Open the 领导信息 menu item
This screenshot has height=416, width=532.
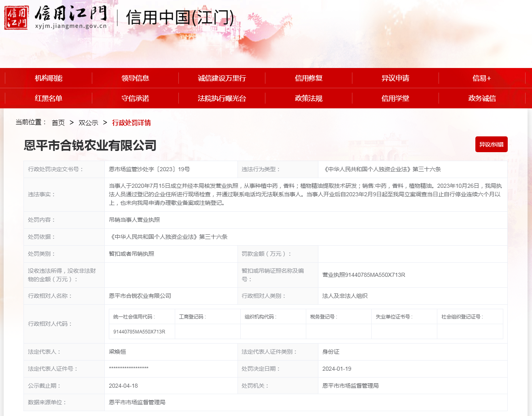(135, 78)
